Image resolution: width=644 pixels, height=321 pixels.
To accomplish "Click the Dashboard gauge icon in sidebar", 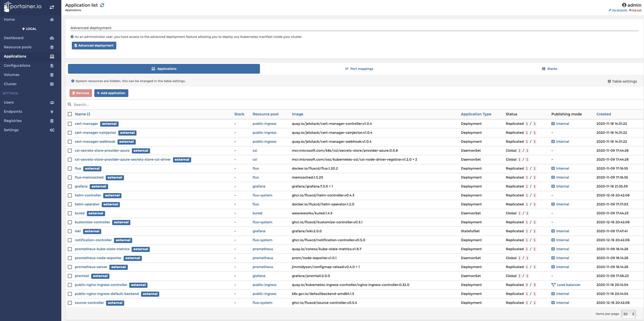I will click(52, 38).
